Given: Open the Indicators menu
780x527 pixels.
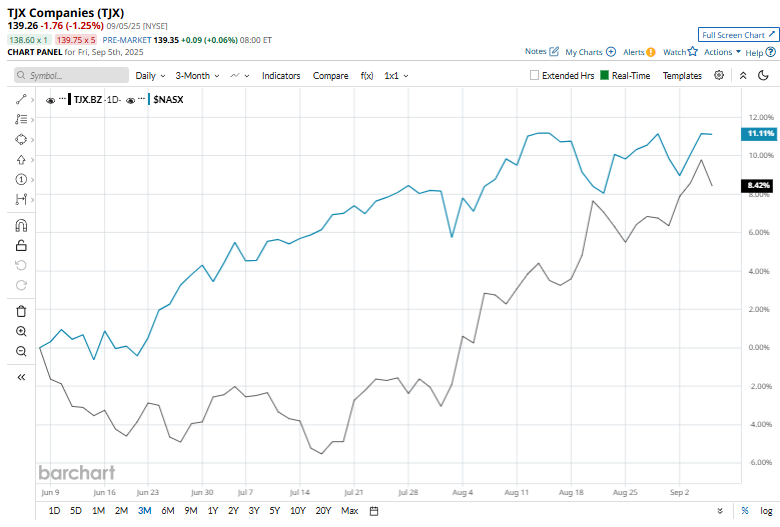Looking at the screenshot, I should click(x=281, y=76).
